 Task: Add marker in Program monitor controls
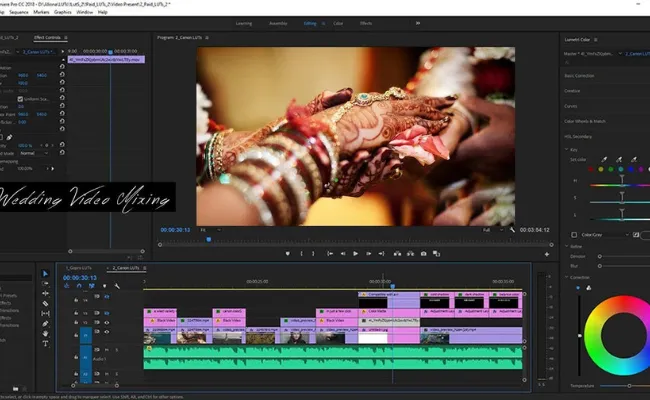(288, 254)
